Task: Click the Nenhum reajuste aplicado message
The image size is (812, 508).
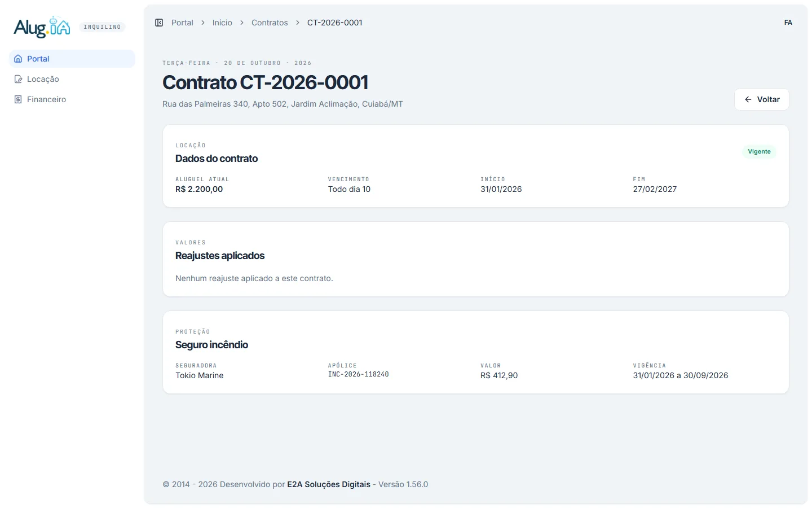Action: pyautogui.click(x=254, y=278)
